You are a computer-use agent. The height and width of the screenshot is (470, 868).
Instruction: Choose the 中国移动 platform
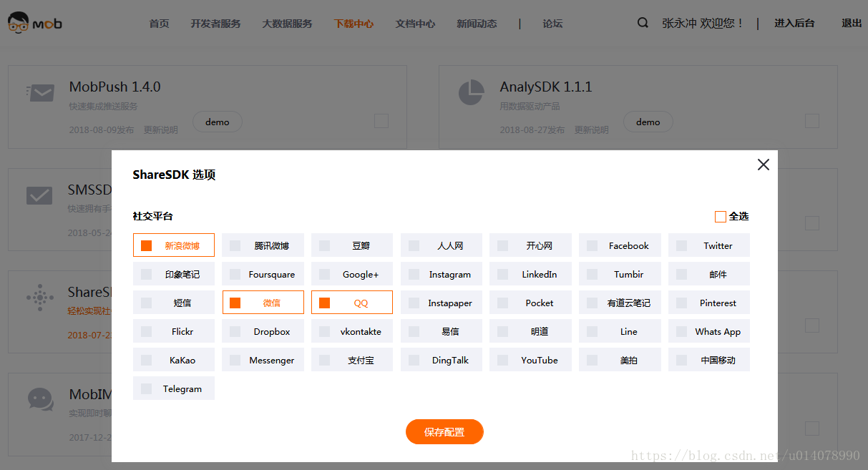coord(709,360)
